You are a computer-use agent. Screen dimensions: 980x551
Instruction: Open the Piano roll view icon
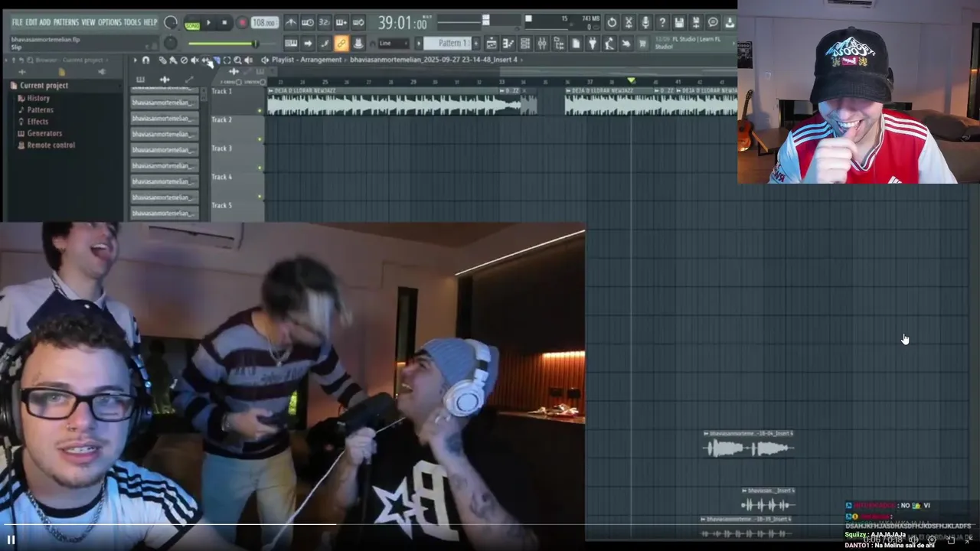(x=508, y=44)
